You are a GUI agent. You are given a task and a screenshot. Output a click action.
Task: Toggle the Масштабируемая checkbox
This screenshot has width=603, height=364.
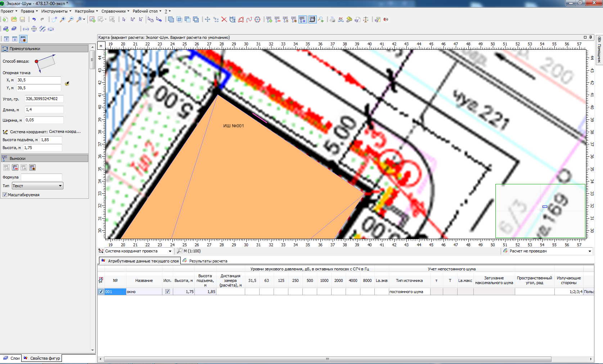(x=5, y=195)
